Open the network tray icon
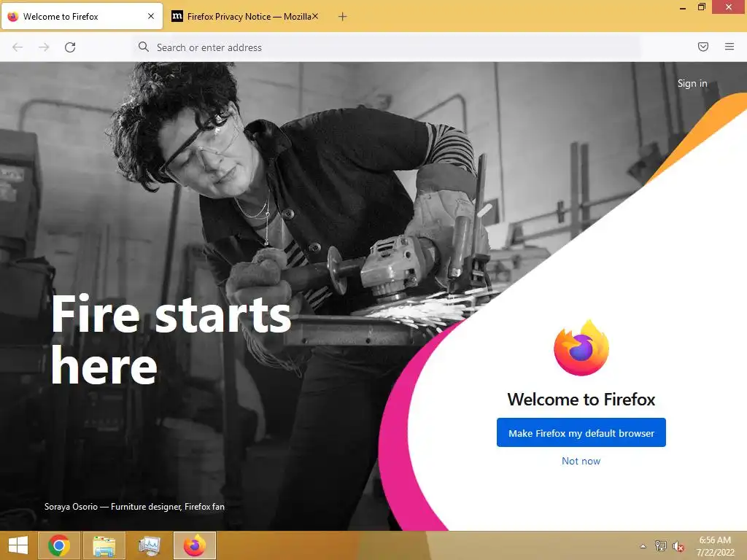747x560 pixels. coord(660,545)
